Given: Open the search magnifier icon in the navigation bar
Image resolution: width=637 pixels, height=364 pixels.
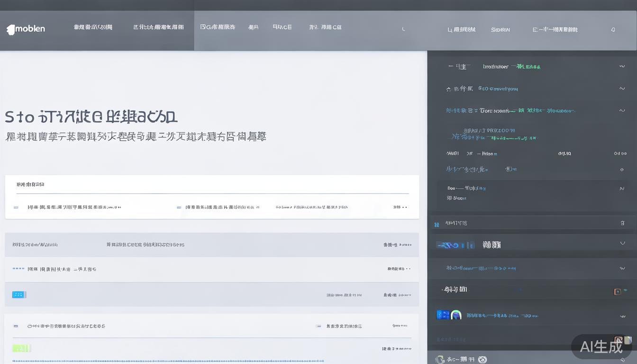Looking at the screenshot, I should pyautogui.click(x=403, y=28).
